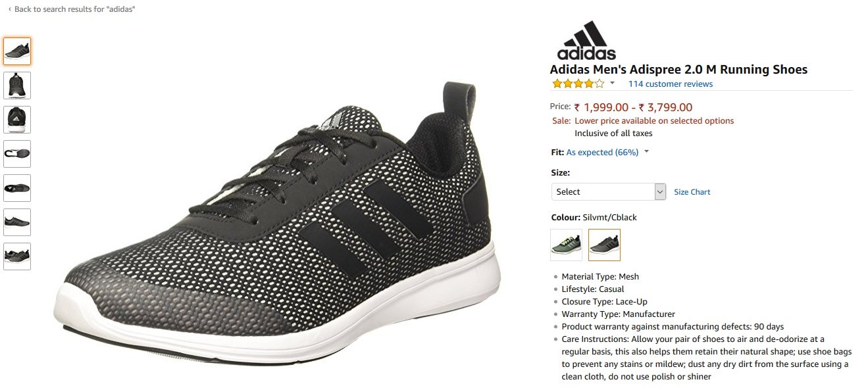This screenshot has height=388, width=868.
Task: Click the Adidas brand logo
Action: (x=586, y=40)
